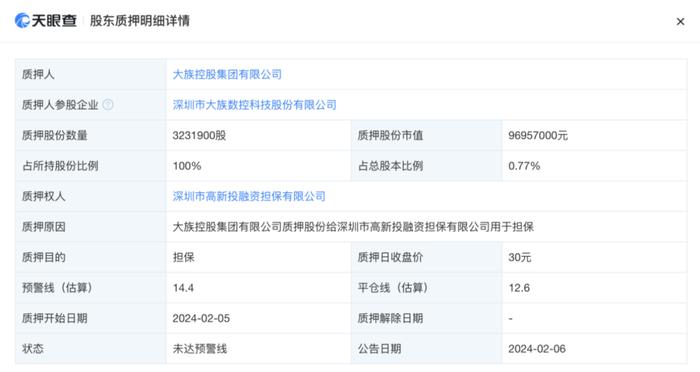This screenshot has width=700, height=372.
Task: Click the 质押人 row label
Action: [38, 74]
